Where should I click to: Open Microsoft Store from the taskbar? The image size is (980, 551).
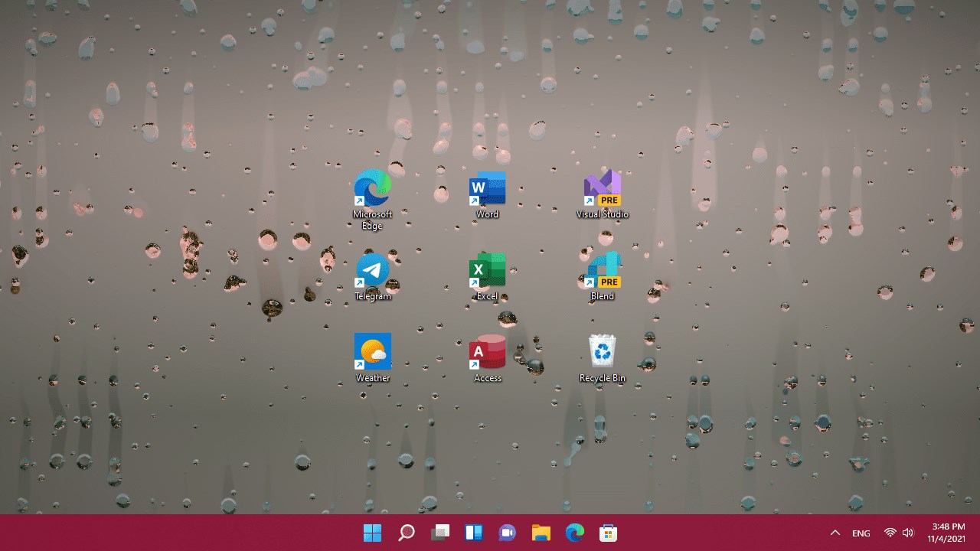[x=609, y=533]
